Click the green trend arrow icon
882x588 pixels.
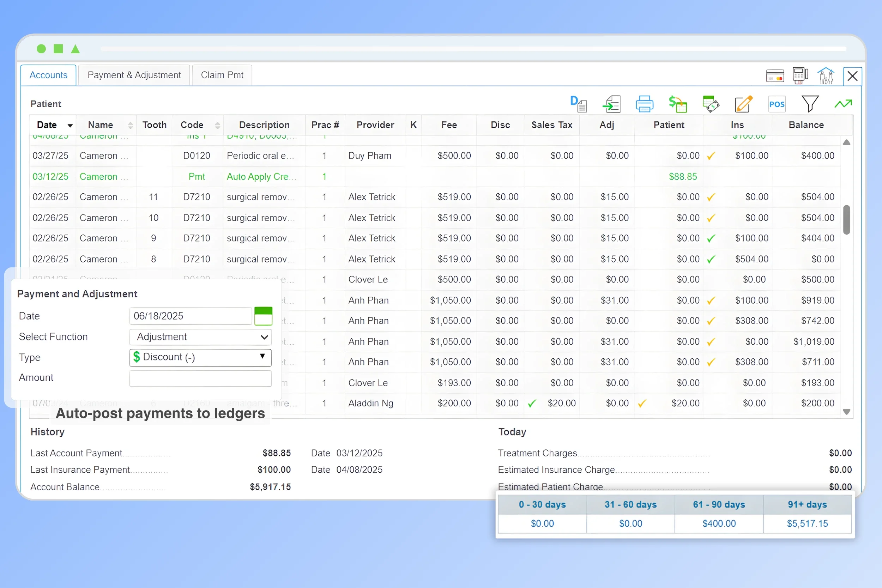click(843, 104)
